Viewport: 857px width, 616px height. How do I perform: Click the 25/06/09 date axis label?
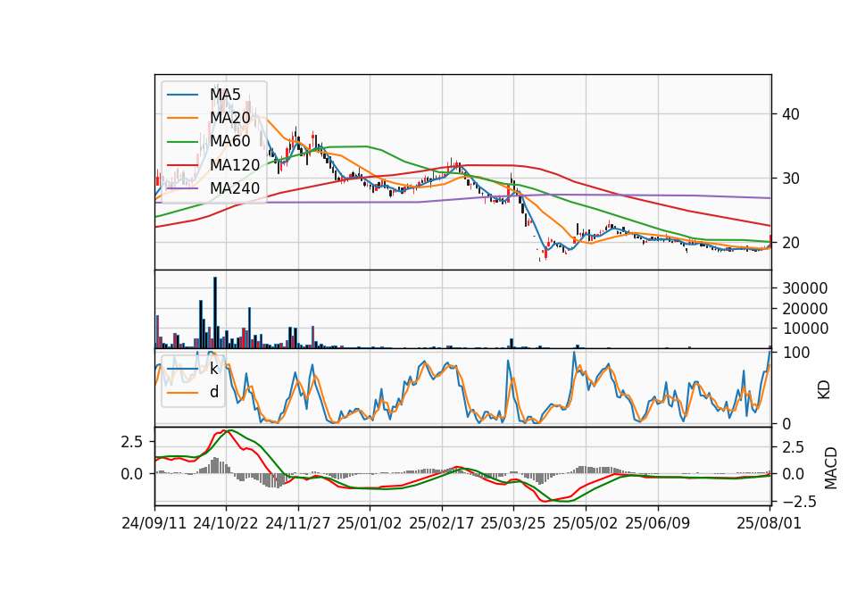[658, 523]
